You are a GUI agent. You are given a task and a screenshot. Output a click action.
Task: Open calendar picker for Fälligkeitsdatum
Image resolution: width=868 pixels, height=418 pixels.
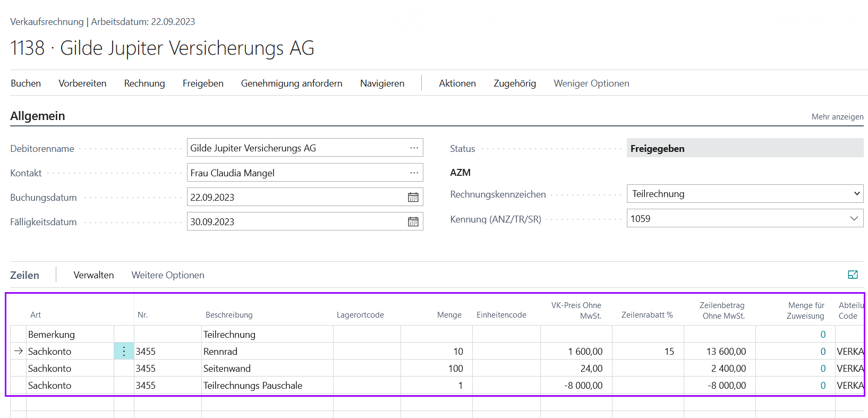[413, 222]
